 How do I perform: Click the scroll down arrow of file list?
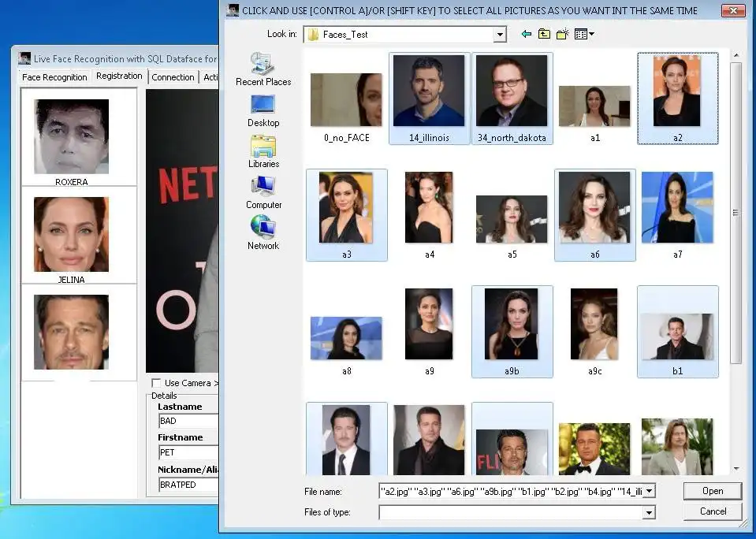(x=736, y=469)
